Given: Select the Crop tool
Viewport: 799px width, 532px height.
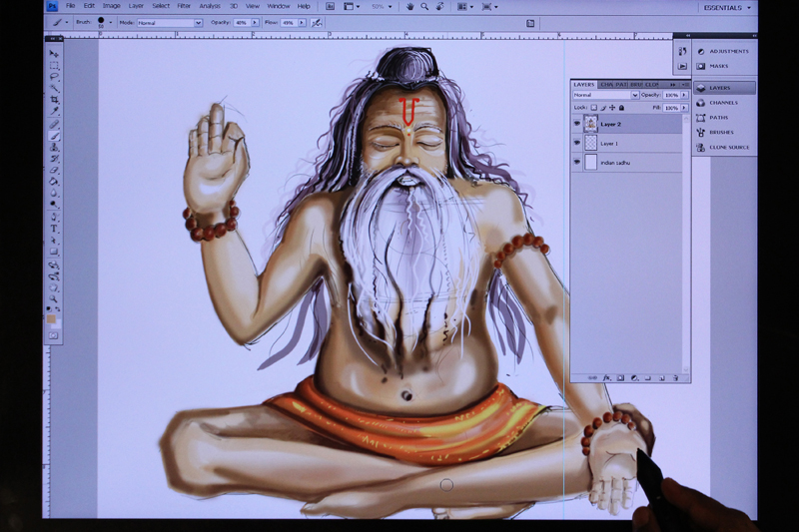Looking at the screenshot, I should 54,100.
